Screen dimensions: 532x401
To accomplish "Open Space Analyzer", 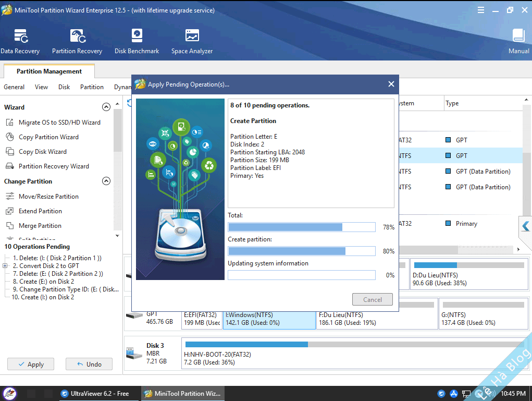I will (192, 41).
